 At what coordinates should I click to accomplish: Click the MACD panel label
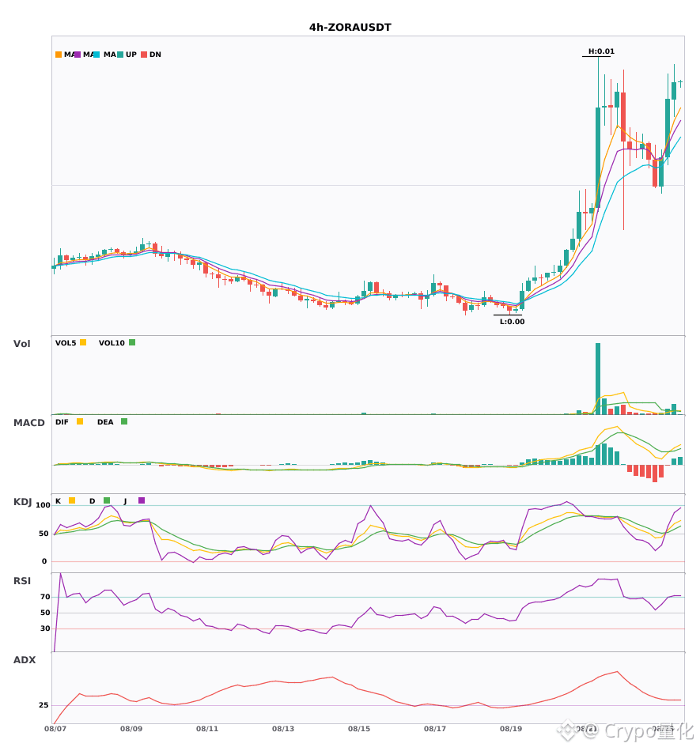(28, 423)
